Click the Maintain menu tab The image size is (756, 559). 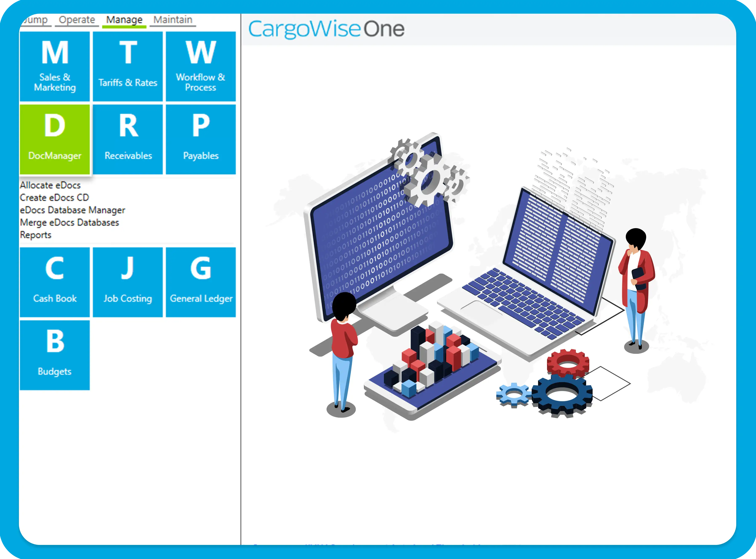[x=173, y=19]
